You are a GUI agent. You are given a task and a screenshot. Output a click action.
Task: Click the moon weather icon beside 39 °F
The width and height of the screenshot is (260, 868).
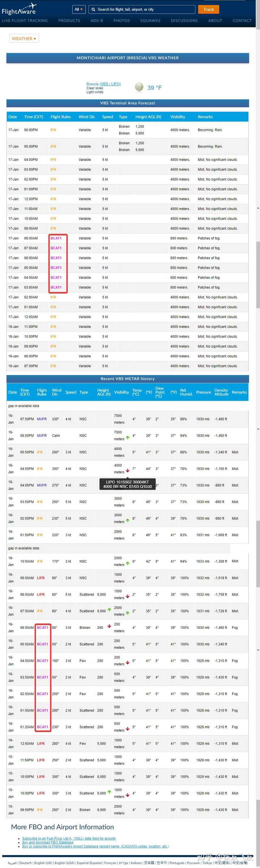[x=139, y=87]
